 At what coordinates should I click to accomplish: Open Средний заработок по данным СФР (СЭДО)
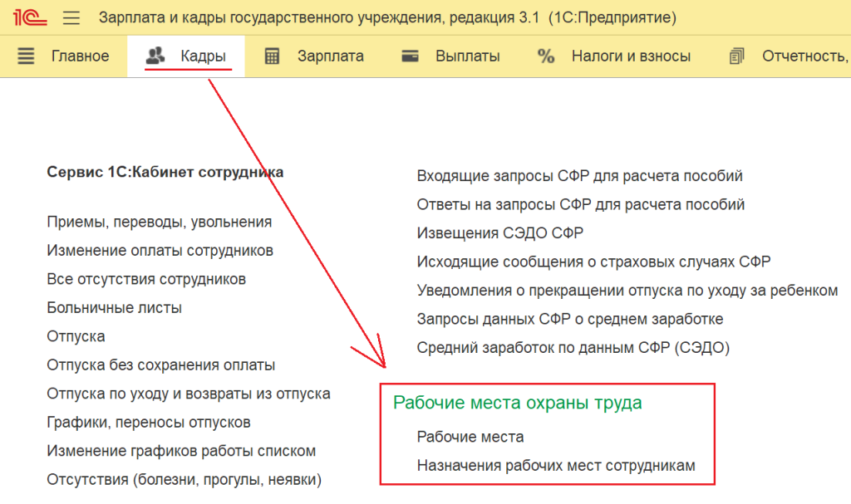pos(573,348)
